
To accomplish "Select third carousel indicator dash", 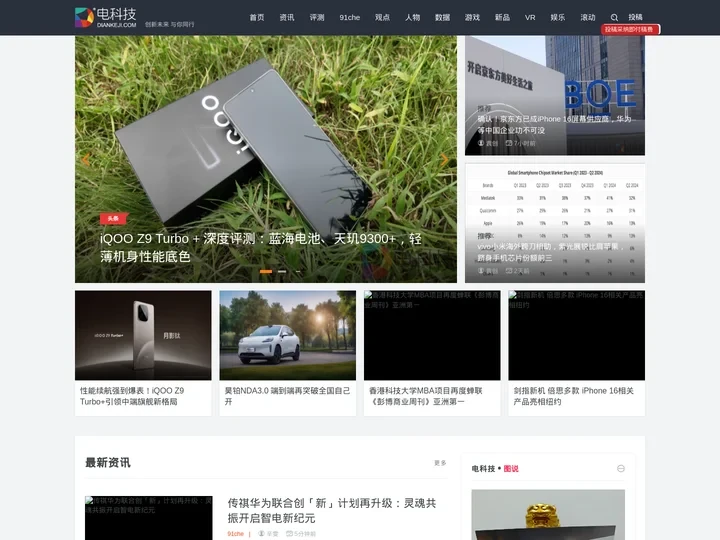I will [x=298, y=271].
